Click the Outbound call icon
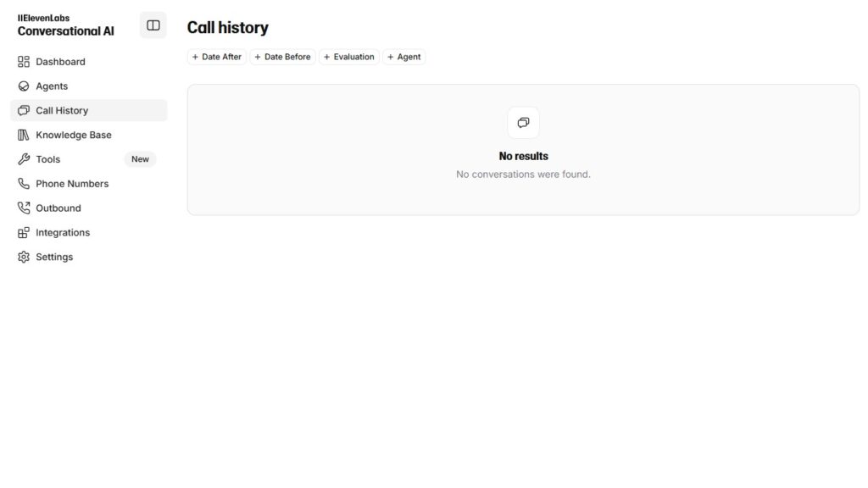Image resolution: width=868 pixels, height=488 pixels. [x=23, y=208]
